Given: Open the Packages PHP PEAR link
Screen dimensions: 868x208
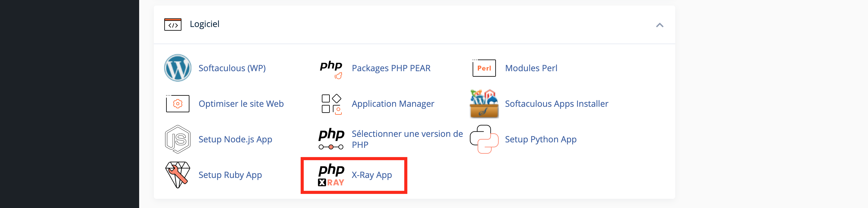Looking at the screenshot, I should point(391,68).
